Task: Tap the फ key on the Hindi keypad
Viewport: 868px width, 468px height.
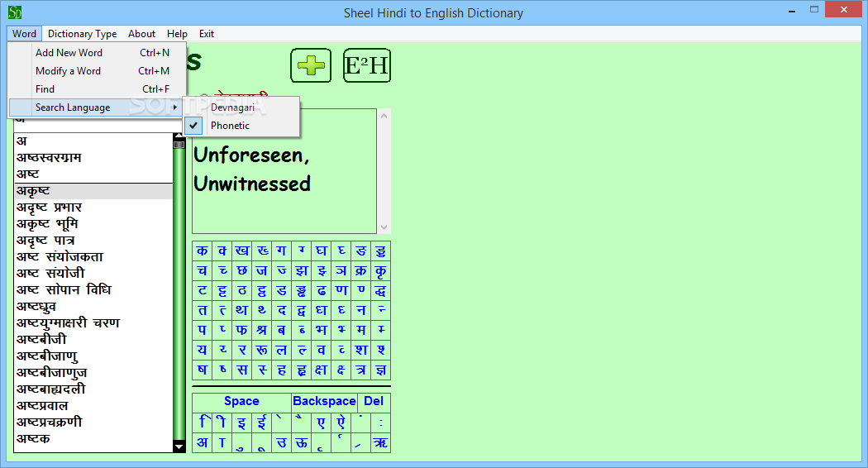Action: [242, 331]
